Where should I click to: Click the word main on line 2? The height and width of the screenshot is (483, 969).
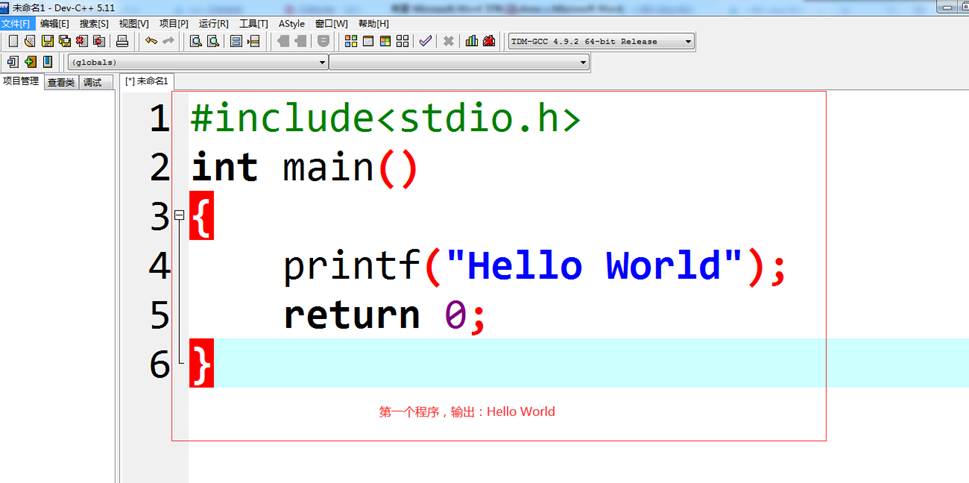coord(328,167)
